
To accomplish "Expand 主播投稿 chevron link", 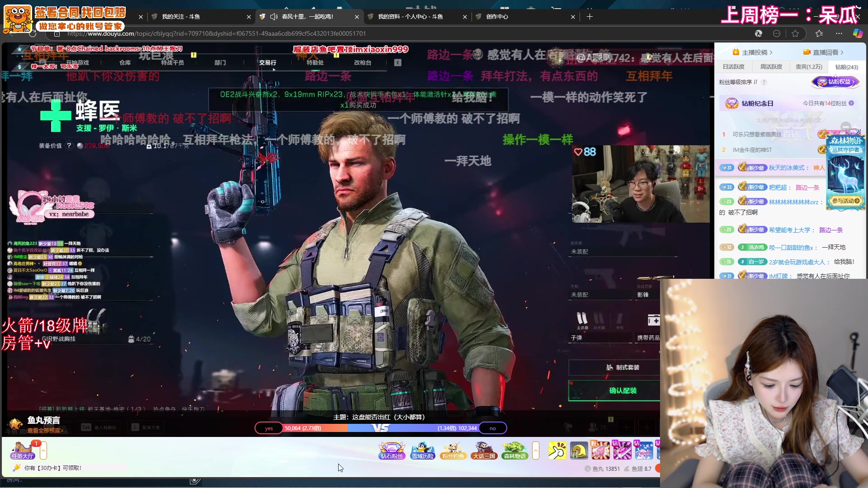I will pyautogui.click(x=771, y=52).
